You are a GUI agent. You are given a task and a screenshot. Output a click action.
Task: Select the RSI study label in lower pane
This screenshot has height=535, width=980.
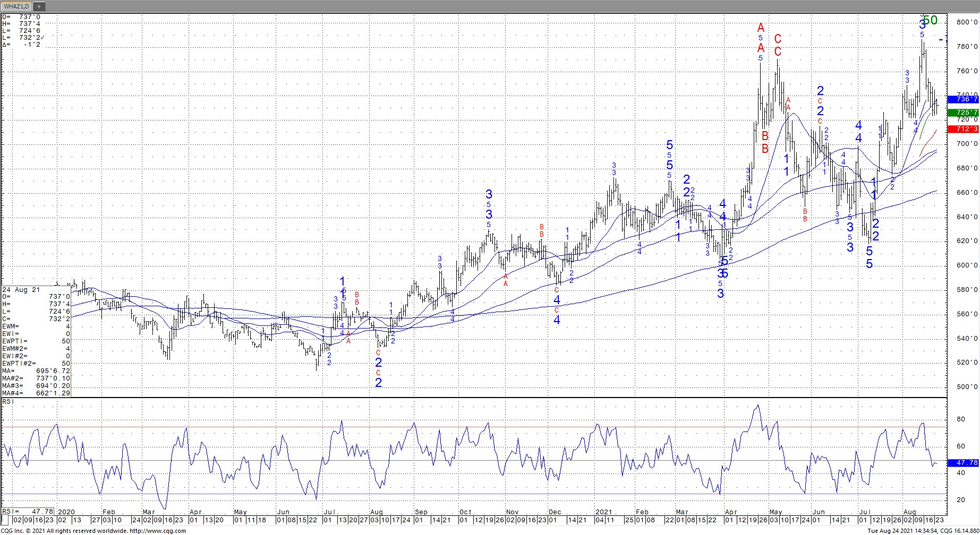point(8,402)
